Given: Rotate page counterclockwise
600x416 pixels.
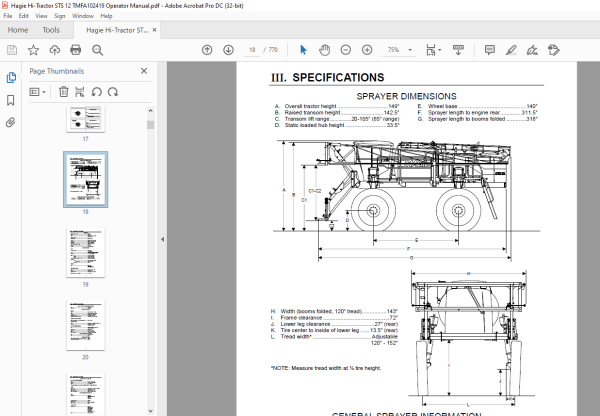Looking at the screenshot, I should 96,92.
